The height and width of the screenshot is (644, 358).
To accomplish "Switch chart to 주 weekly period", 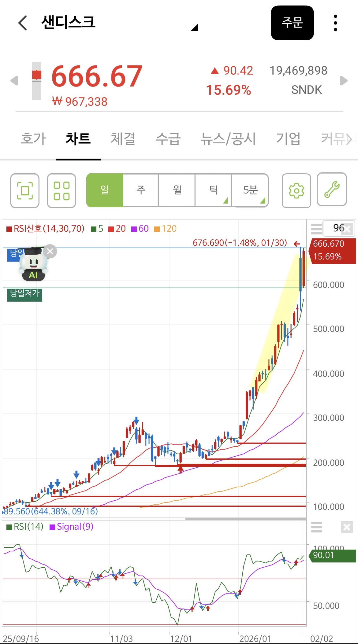I will (x=141, y=190).
